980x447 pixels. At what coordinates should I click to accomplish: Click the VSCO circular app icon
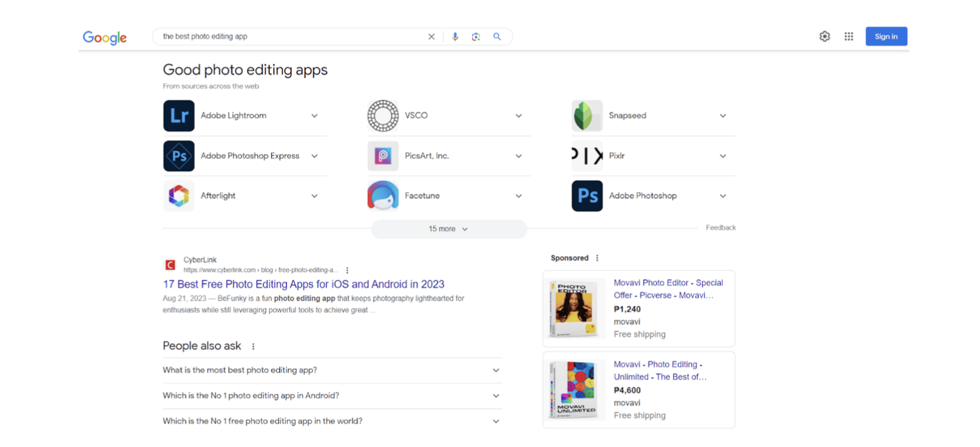click(x=383, y=116)
